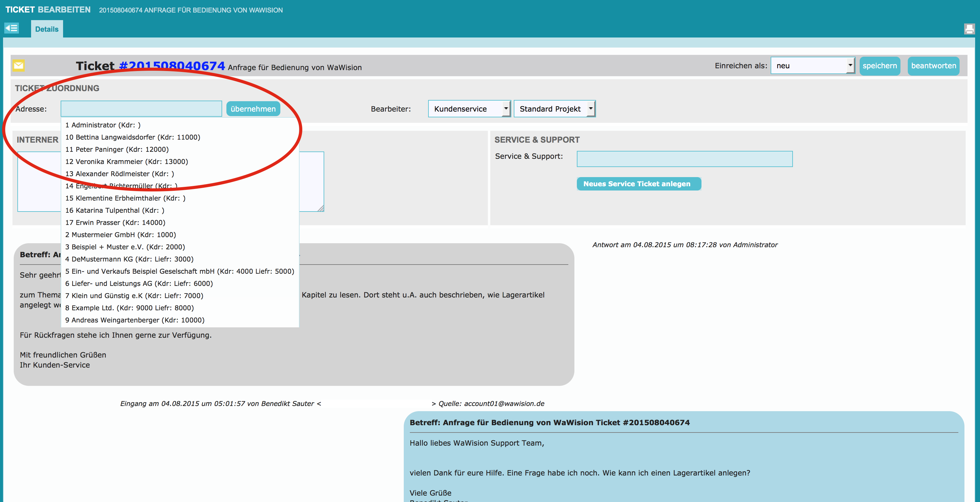This screenshot has width=980, height=502.
Task: Click the printer icon at top right
Action: (969, 29)
